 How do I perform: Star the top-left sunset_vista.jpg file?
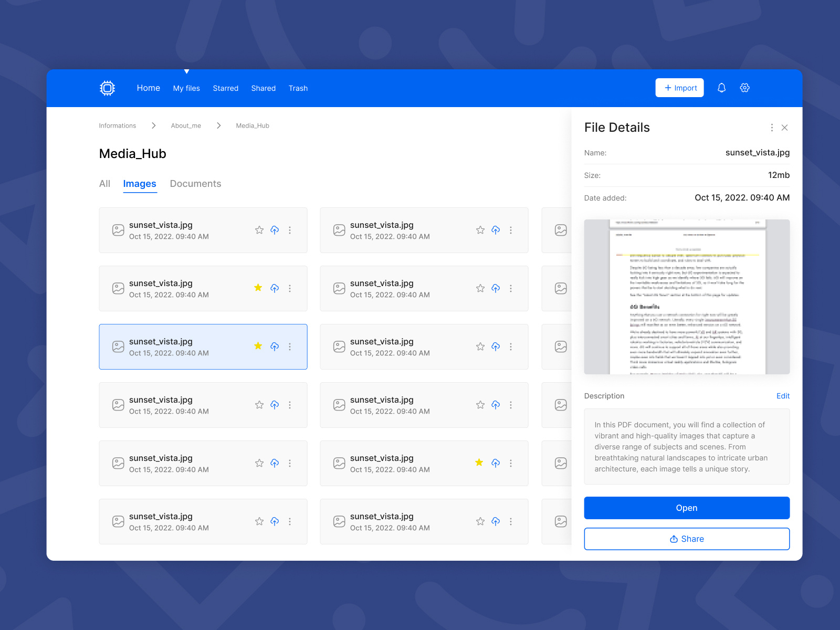[x=259, y=230]
